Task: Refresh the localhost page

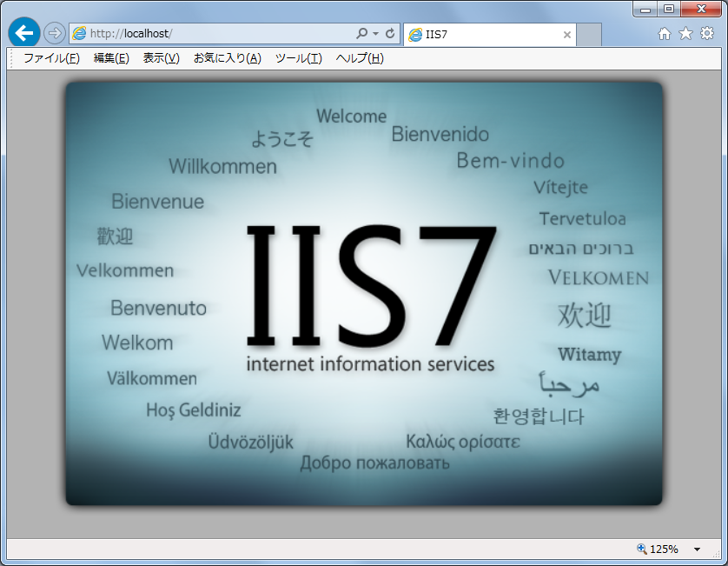Action: pyautogui.click(x=390, y=33)
